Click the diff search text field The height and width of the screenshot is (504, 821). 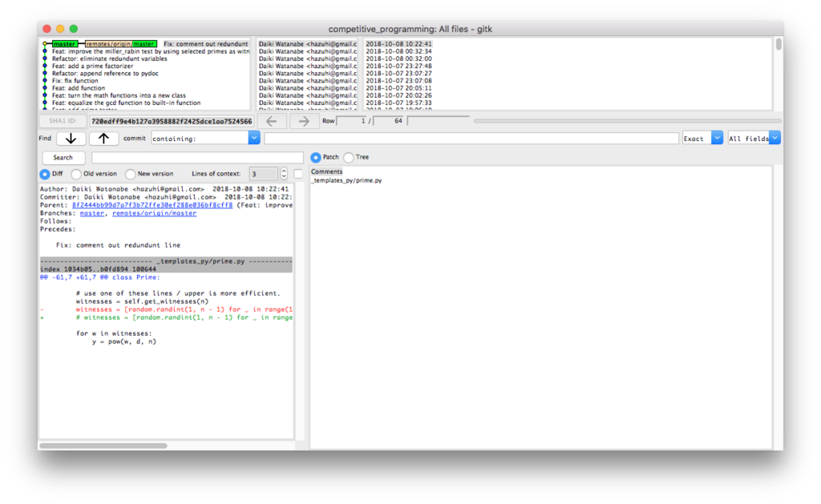[197, 158]
